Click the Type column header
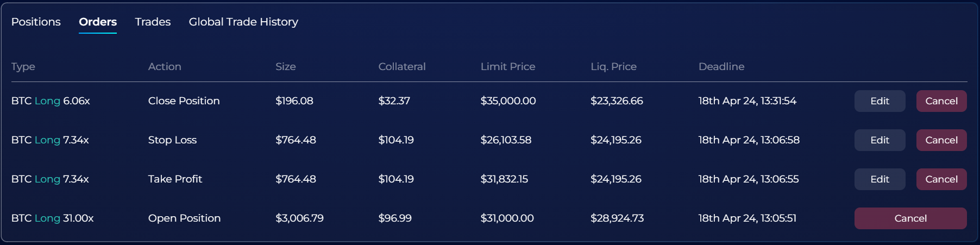980x245 pixels. click(x=23, y=66)
